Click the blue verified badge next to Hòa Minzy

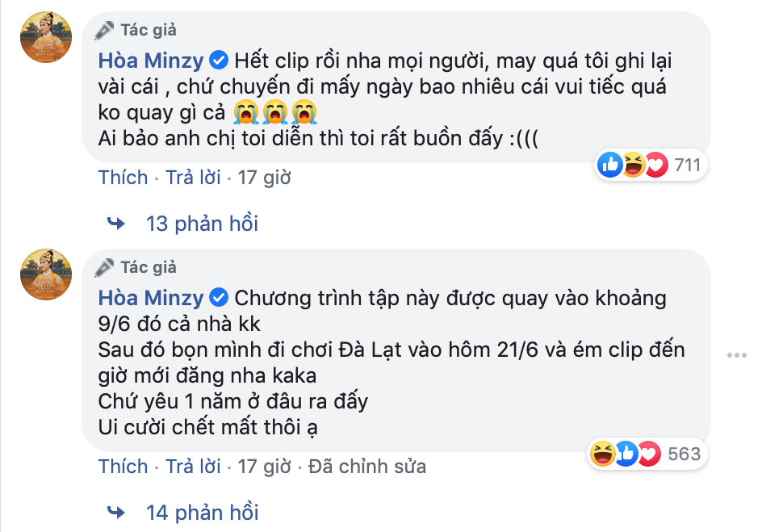pos(218,58)
